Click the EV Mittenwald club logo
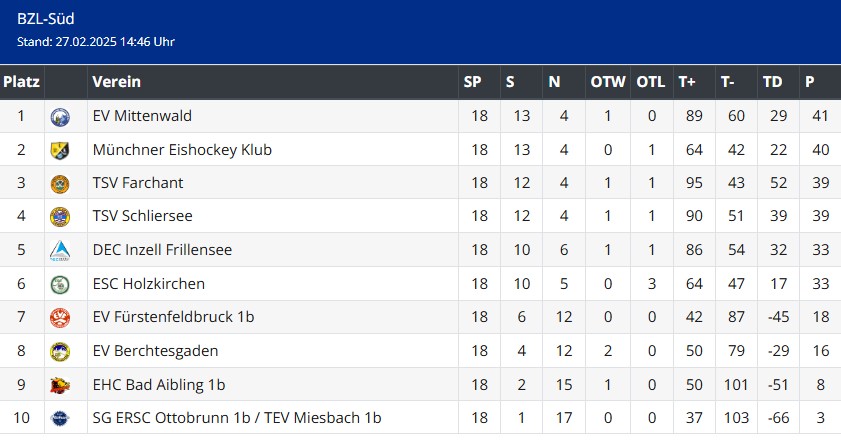841x446 pixels. (x=60, y=116)
